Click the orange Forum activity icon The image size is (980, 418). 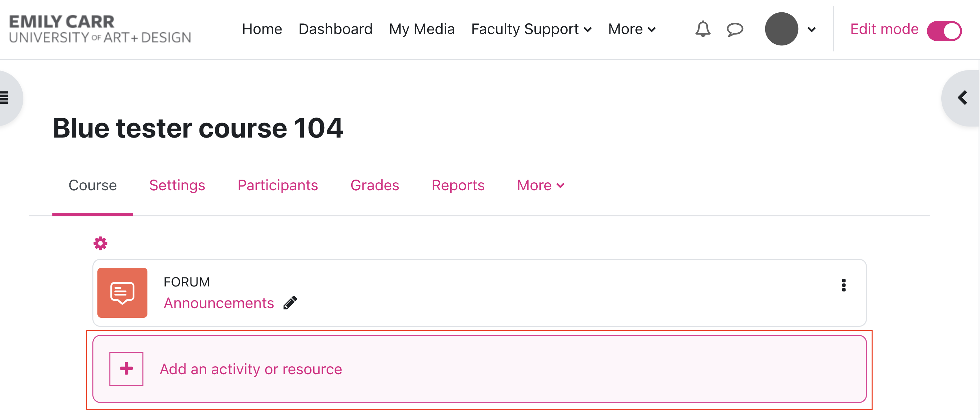click(122, 292)
